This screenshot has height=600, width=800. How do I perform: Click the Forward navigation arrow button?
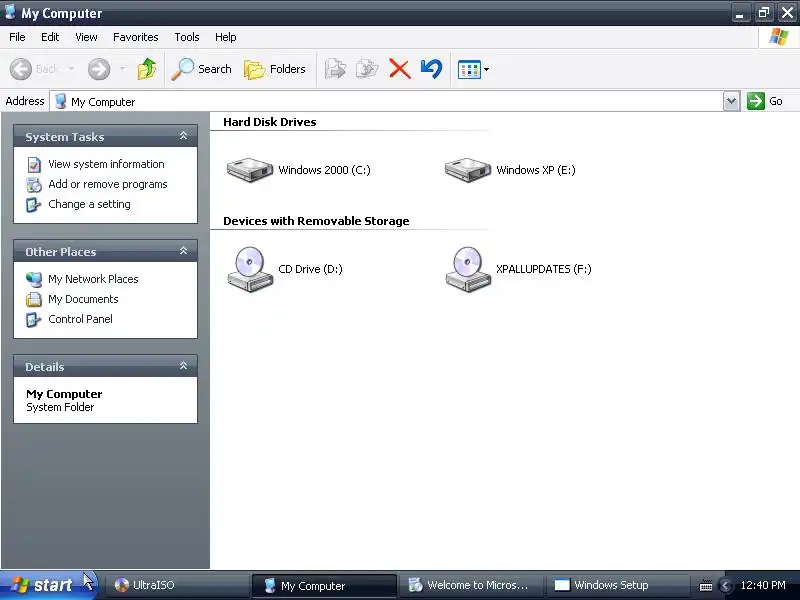click(x=99, y=69)
